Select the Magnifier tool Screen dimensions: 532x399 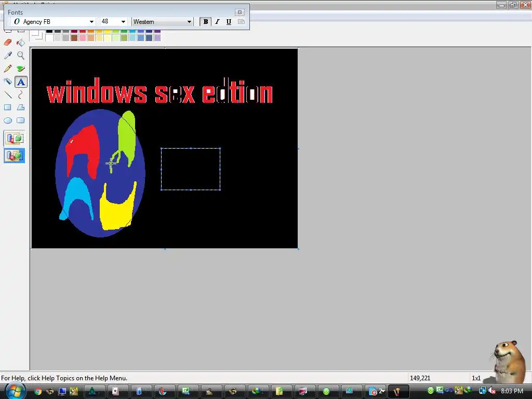[x=21, y=55]
